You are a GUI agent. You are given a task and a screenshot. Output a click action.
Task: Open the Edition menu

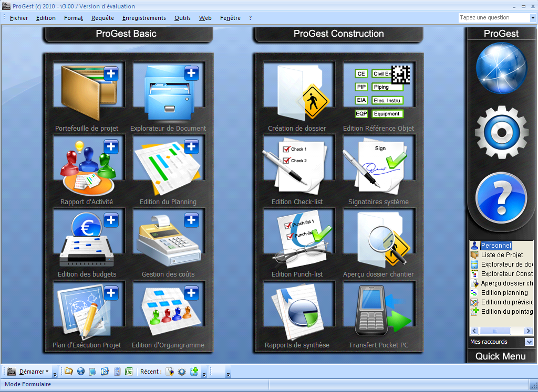click(x=46, y=18)
